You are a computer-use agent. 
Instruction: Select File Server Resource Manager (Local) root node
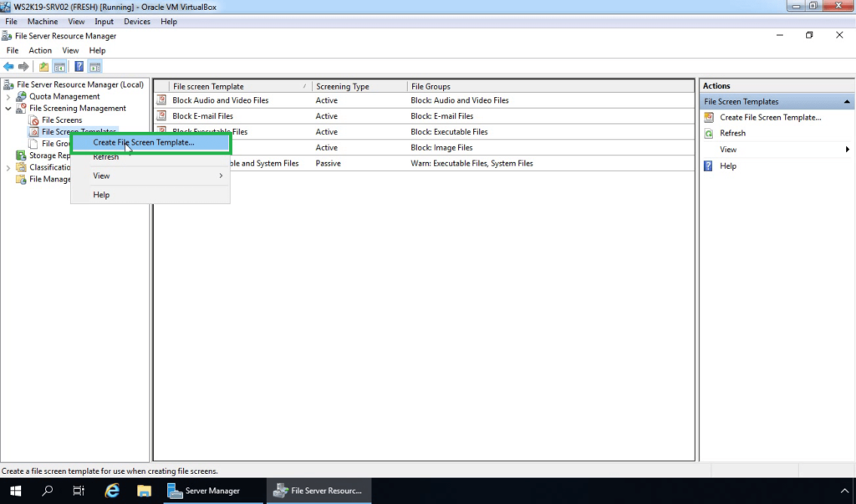coord(80,84)
